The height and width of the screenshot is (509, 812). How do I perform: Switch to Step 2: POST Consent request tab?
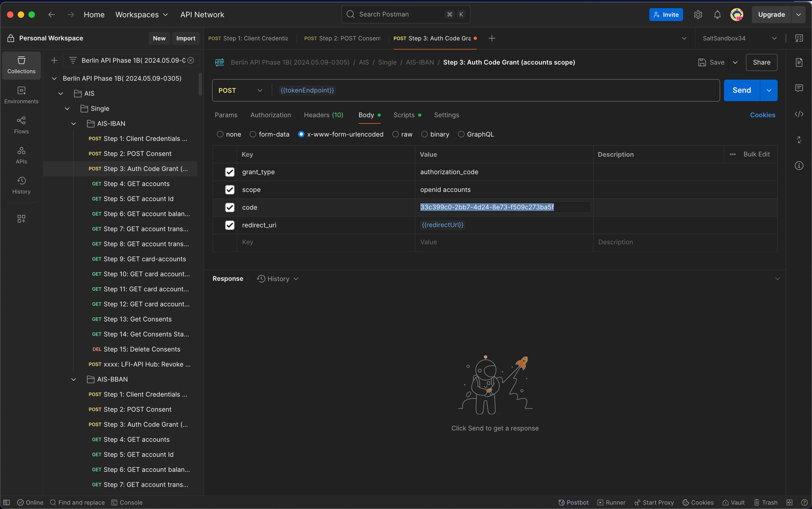pos(342,39)
